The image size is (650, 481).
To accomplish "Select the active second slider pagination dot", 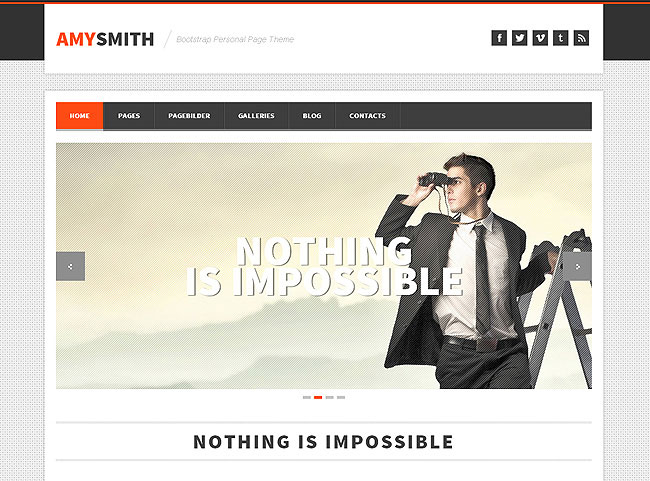I will (318, 397).
